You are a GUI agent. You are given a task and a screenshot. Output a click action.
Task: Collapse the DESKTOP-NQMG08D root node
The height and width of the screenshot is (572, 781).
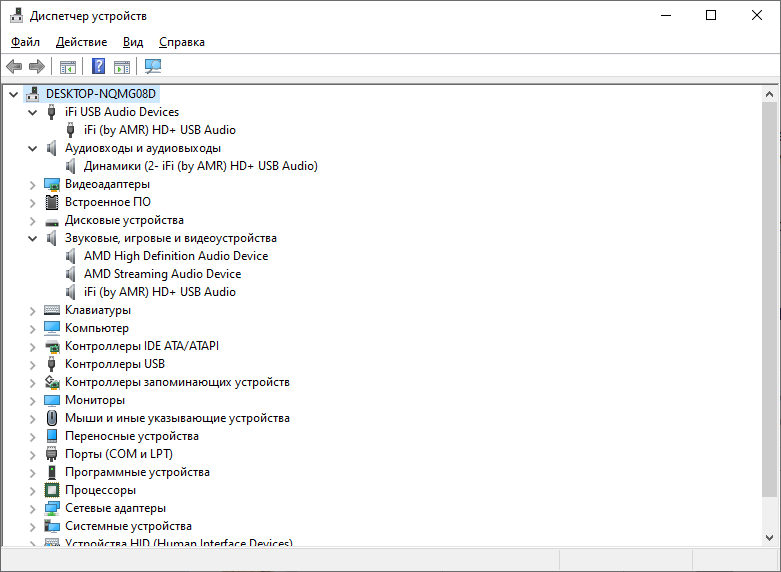pyautogui.click(x=13, y=94)
